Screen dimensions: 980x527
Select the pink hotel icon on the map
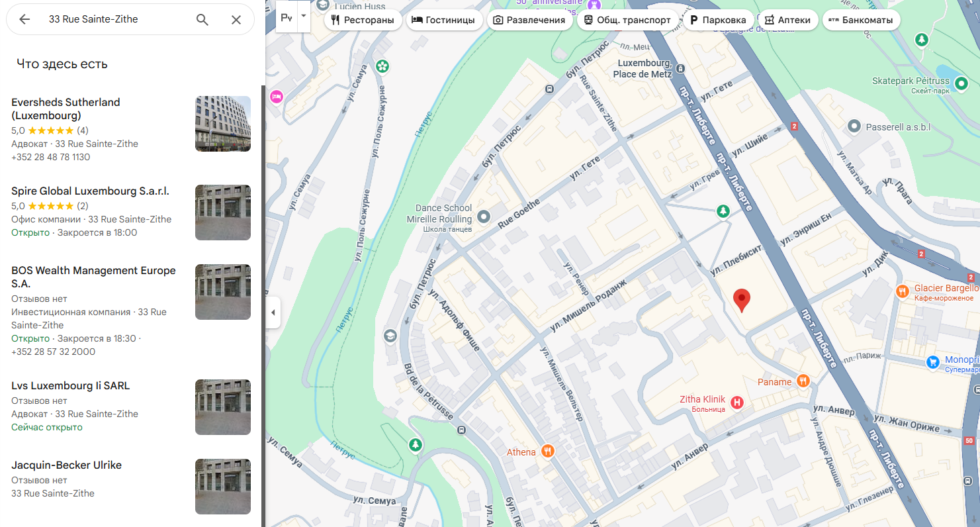pyautogui.click(x=276, y=97)
